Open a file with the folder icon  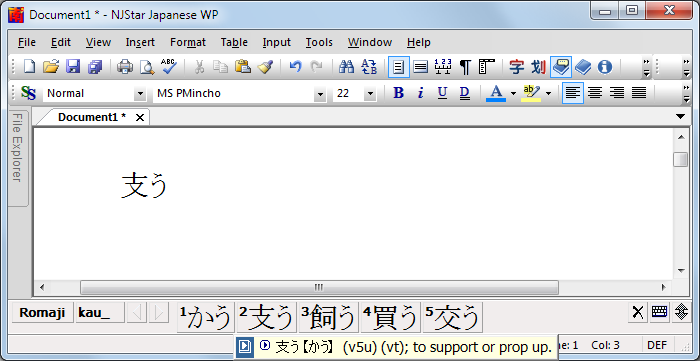click(51, 67)
